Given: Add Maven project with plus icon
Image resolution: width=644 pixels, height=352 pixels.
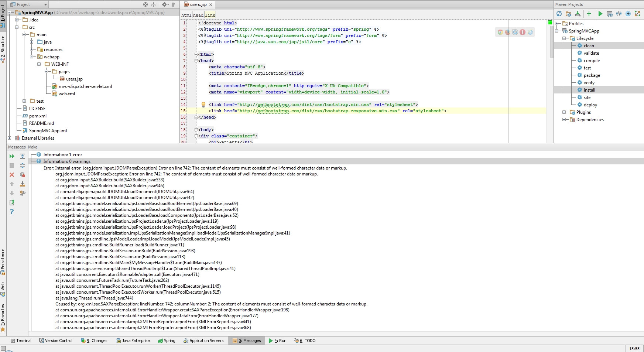Looking at the screenshot, I should pos(589,14).
